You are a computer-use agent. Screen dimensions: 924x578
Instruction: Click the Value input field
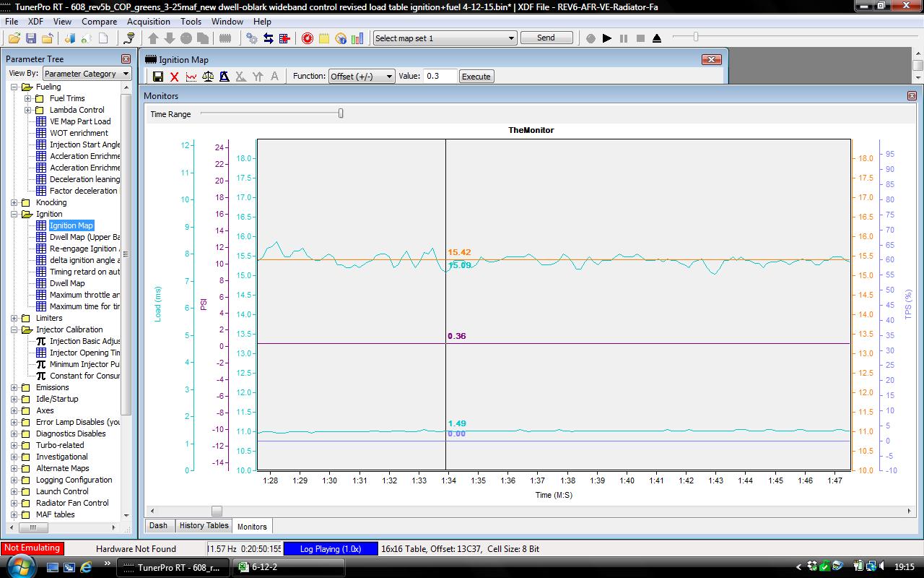pos(440,76)
